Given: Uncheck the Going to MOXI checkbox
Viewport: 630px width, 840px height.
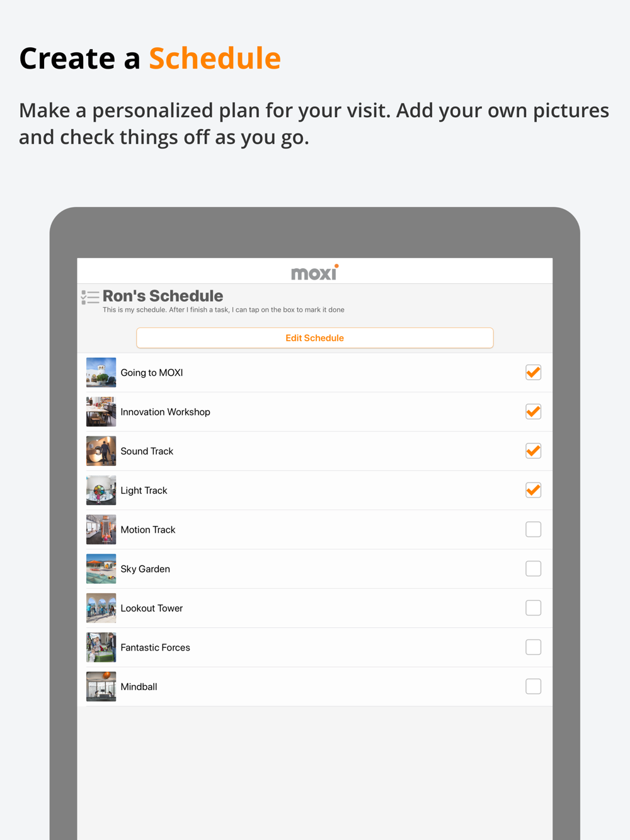Looking at the screenshot, I should point(533,372).
